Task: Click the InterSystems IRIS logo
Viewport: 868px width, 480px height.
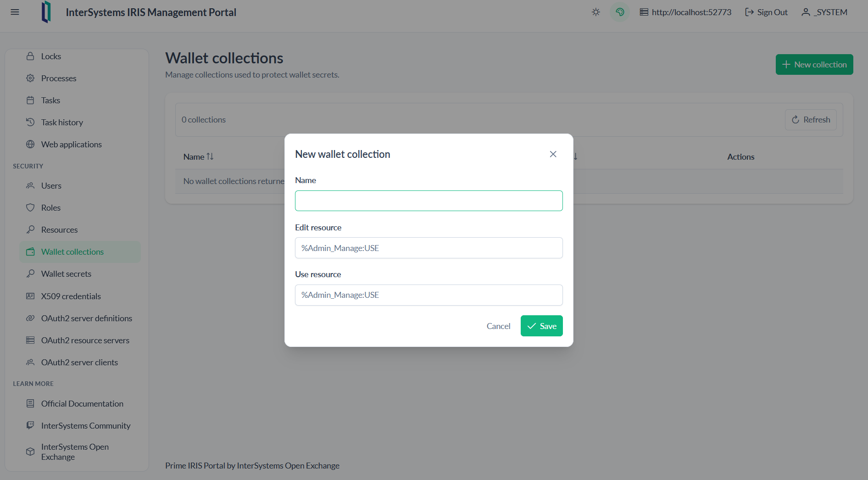Action: coord(46,12)
